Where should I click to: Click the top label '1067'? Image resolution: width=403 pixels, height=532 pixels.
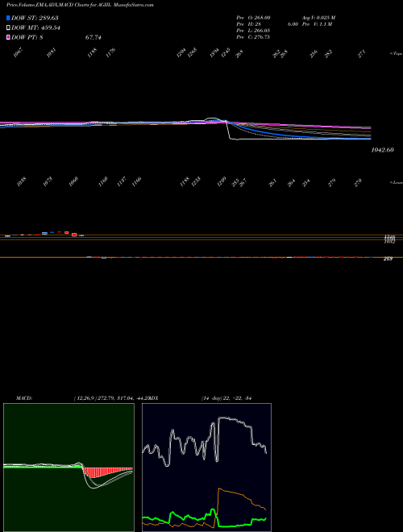pos(19,52)
